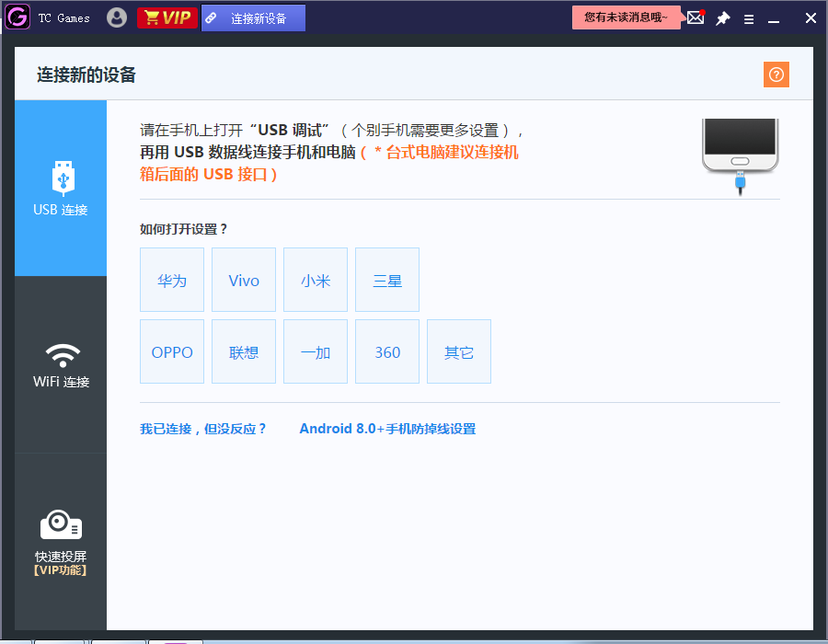Choose the 华为 brand tile

pos(172,280)
